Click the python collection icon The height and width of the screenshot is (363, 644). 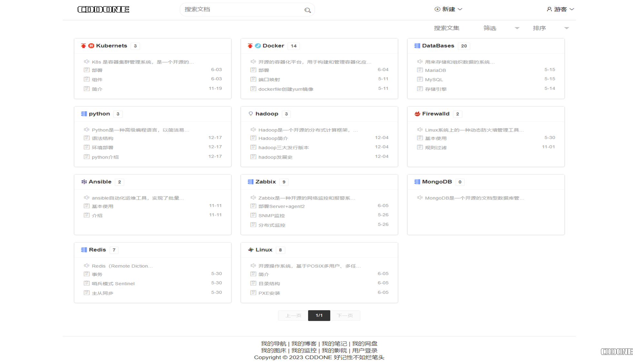84,114
